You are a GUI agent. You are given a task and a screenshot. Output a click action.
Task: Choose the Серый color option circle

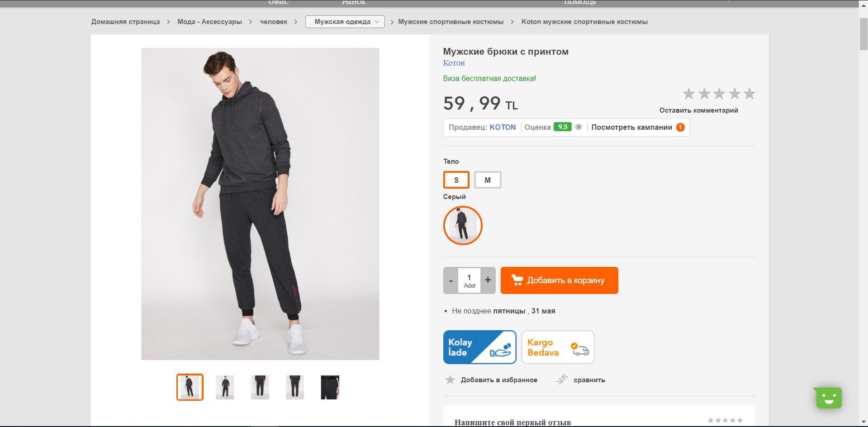[x=463, y=225]
